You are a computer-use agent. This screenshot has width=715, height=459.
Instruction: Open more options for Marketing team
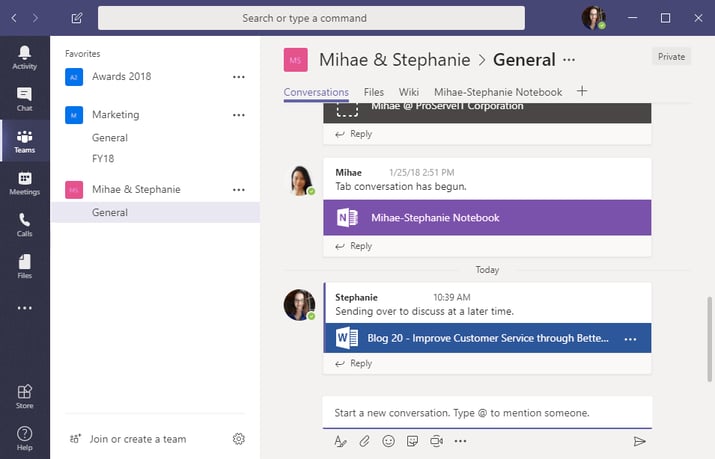coord(238,115)
